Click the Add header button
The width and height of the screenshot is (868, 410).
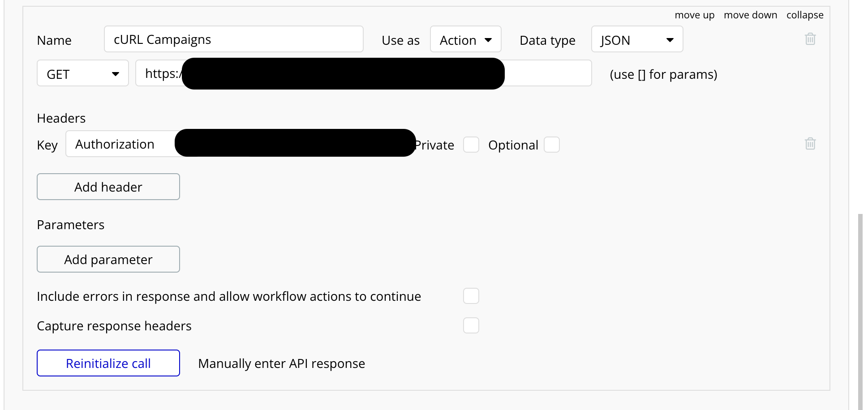coord(108,187)
